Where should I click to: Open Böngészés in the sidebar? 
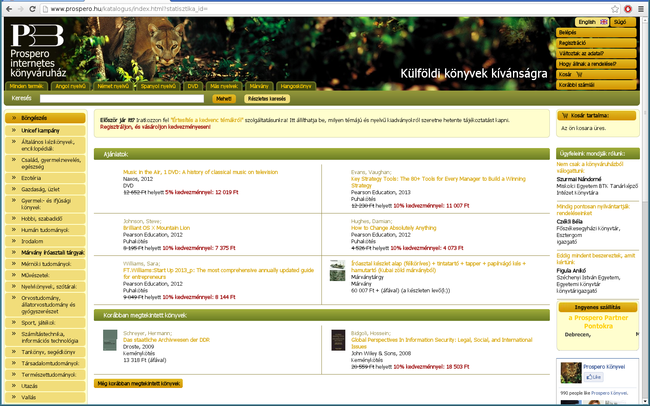point(45,118)
